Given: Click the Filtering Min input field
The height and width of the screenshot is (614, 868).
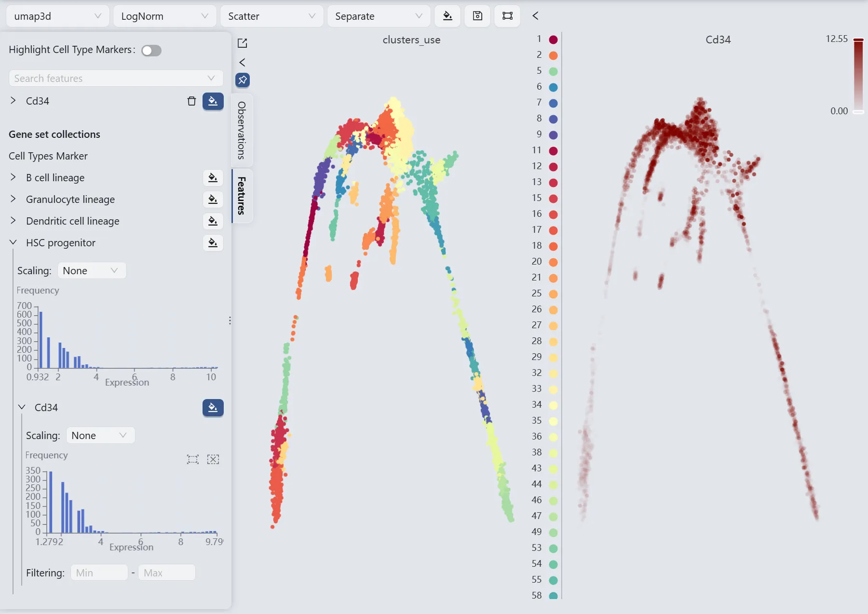Looking at the screenshot, I should point(99,573).
